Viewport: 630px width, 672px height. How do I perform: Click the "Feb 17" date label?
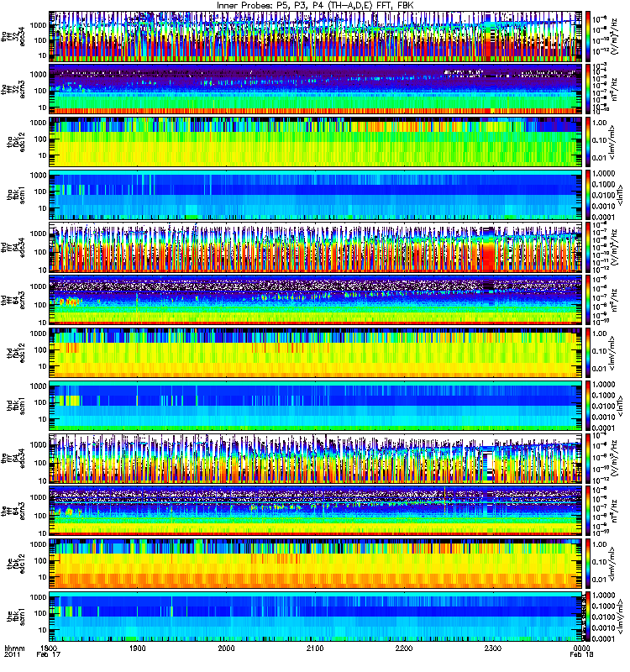(49, 655)
